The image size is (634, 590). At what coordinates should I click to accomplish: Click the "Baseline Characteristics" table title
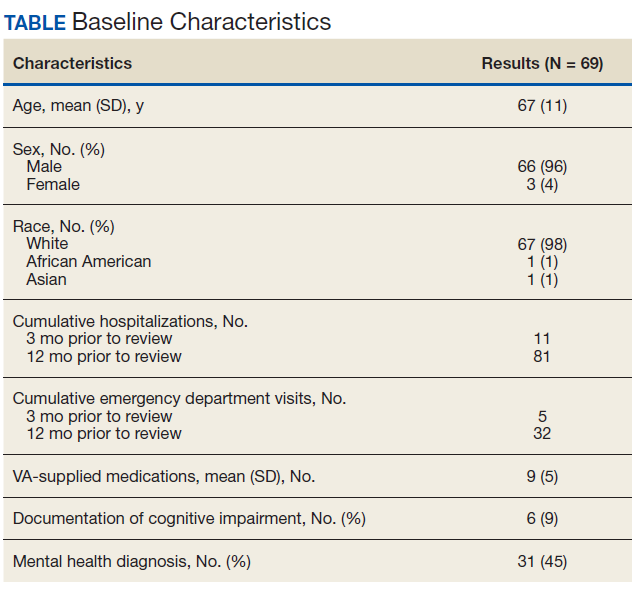(x=201, y=21)
